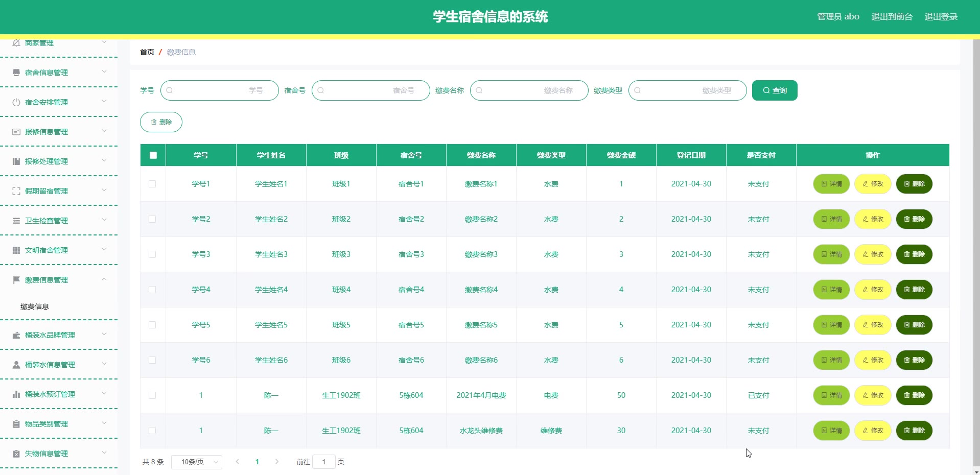Click 退出到前台 link in header

tap(892, 17)
